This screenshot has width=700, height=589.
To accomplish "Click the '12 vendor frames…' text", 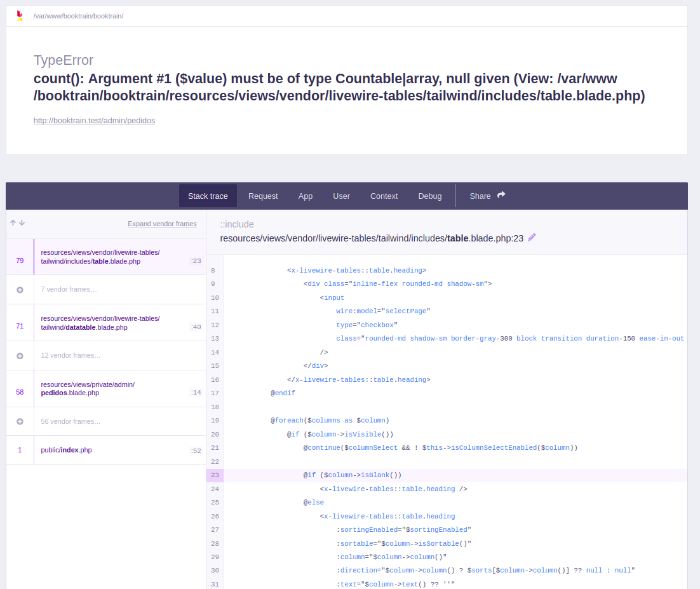I will (71, 355).
